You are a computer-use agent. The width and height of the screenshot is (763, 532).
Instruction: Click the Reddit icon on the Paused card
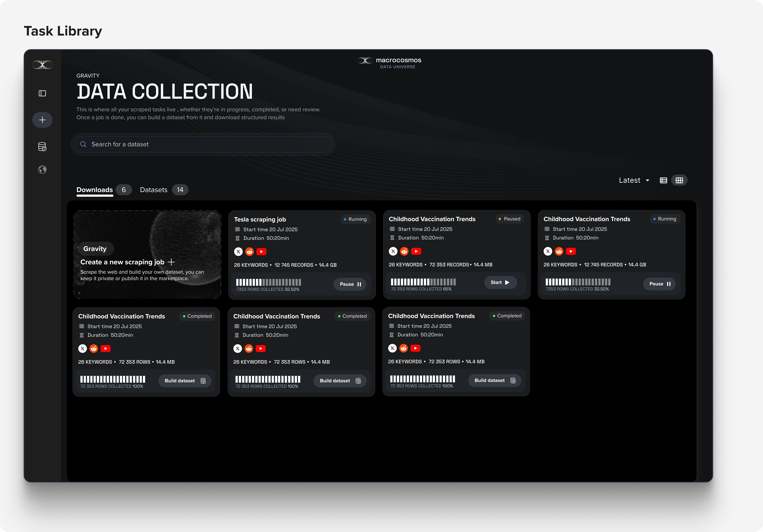404,251
